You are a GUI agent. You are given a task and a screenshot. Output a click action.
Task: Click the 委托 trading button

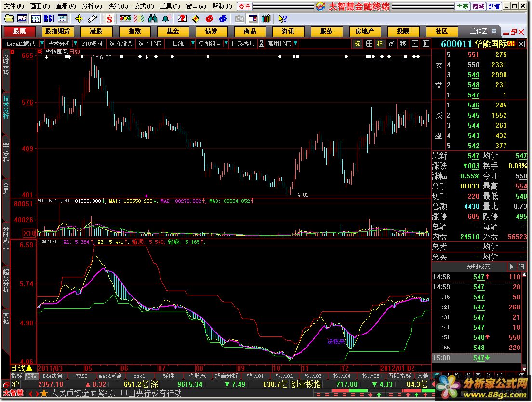244,6
